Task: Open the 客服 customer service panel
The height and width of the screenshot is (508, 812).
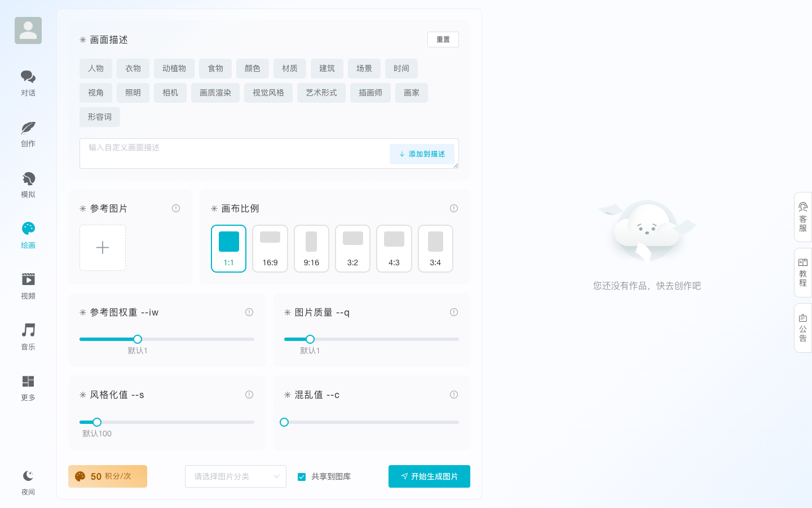Action: pyautogui.click(x=802, y=216)
